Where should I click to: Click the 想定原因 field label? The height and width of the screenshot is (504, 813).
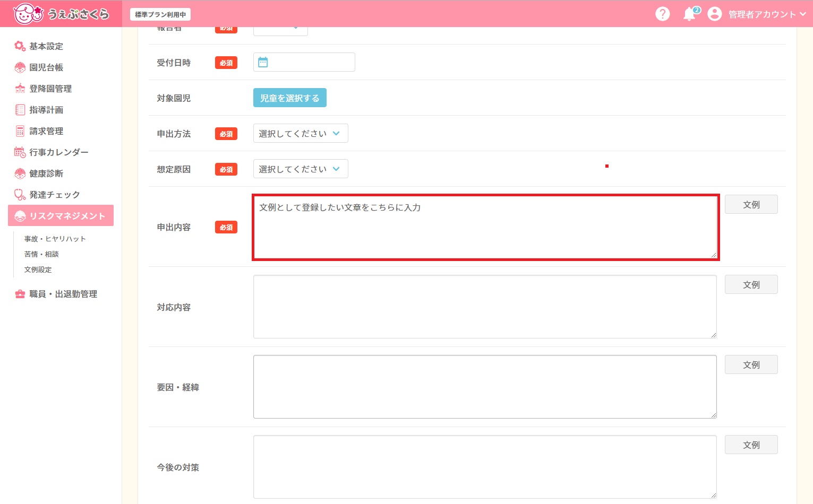[174, 169]
